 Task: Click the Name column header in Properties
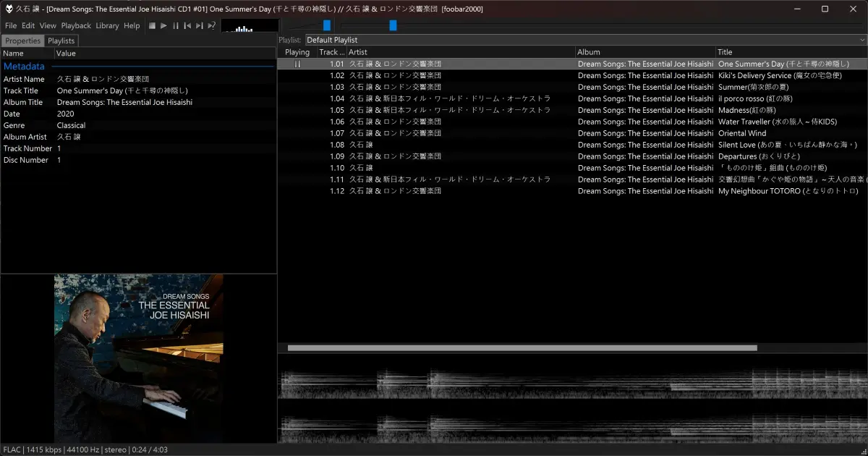(27, 53)
